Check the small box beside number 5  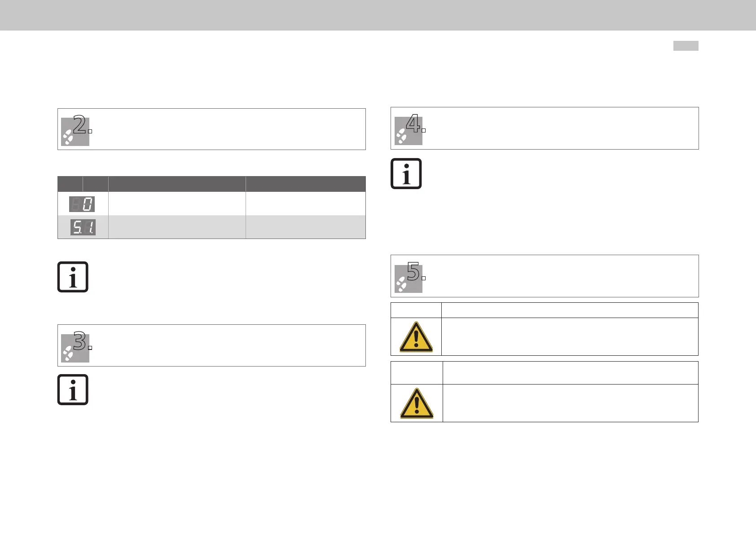pyautogui.click(x=423, y=278)
